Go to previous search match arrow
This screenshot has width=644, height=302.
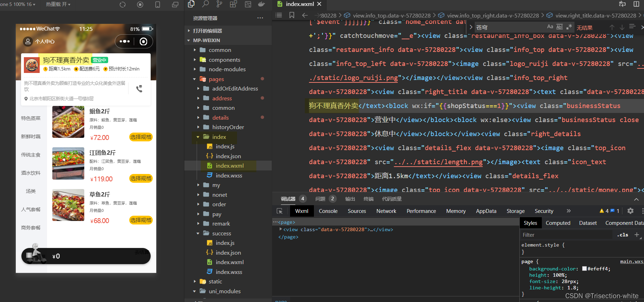612,27
